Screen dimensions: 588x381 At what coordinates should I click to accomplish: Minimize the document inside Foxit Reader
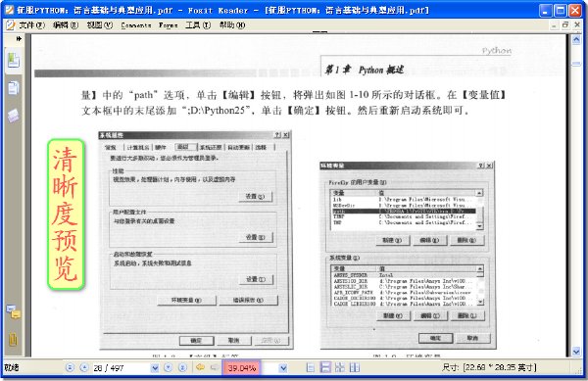554,25
